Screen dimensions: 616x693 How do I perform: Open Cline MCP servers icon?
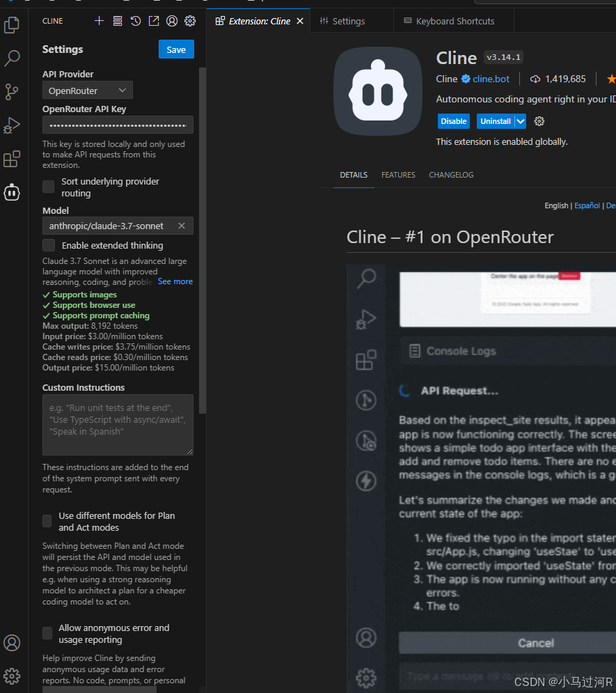pos(118,21)
